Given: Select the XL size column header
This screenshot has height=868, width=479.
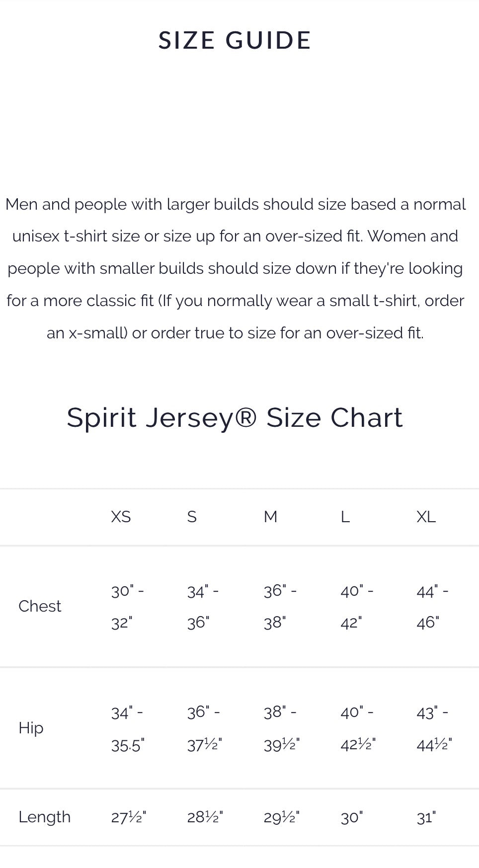Looking at the screenshot, I should coord(426,517).
